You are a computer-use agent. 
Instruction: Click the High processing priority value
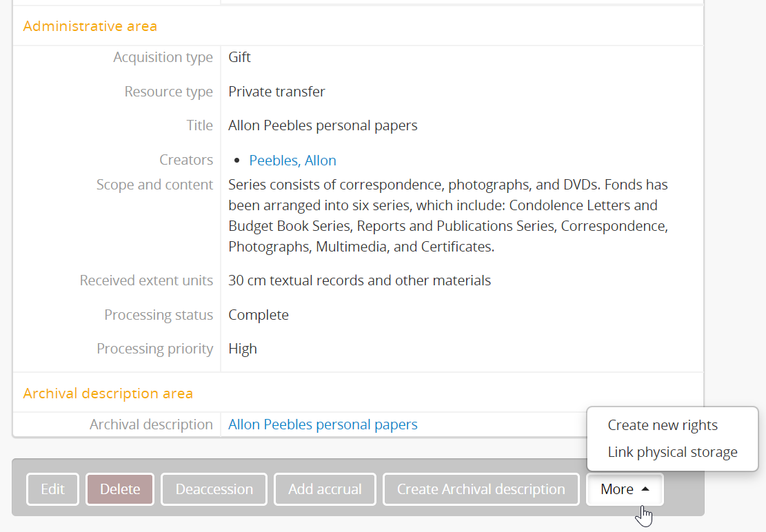point(243,349)
